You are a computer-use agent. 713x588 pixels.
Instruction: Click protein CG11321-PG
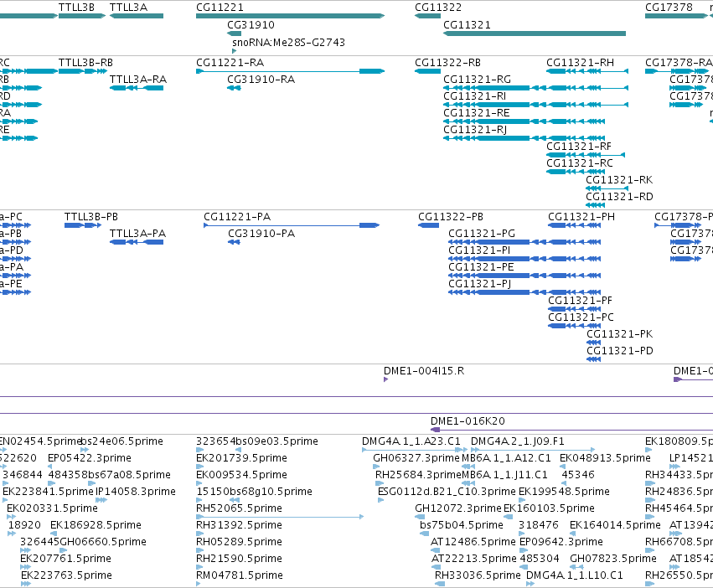coord(482,234)
